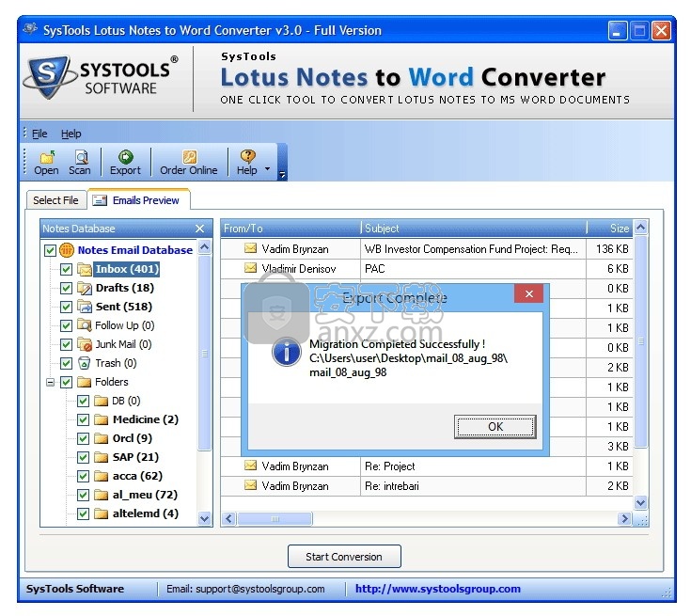Screen dimensions: 691x616
Task: Open the Help toolbar dropdown arrow
Action: [x=268, y=169]
